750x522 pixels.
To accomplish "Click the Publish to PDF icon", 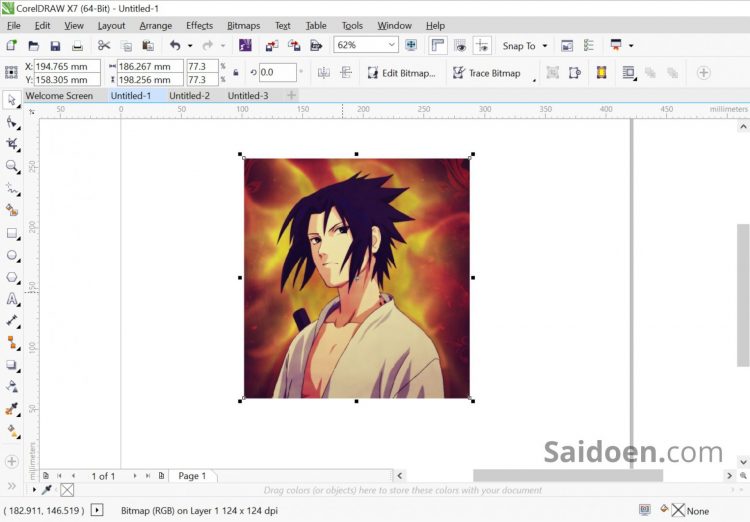I will click(316, 45).
